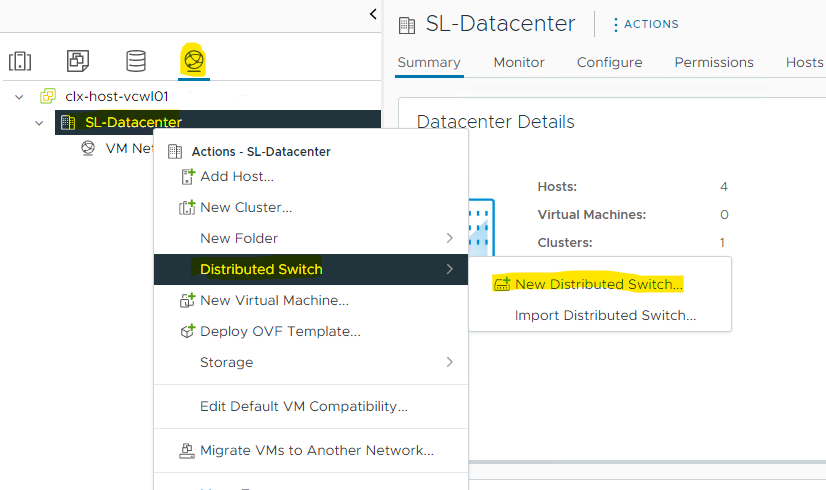
Task: Click Add Host in the context menu
Action: point(236,176)
